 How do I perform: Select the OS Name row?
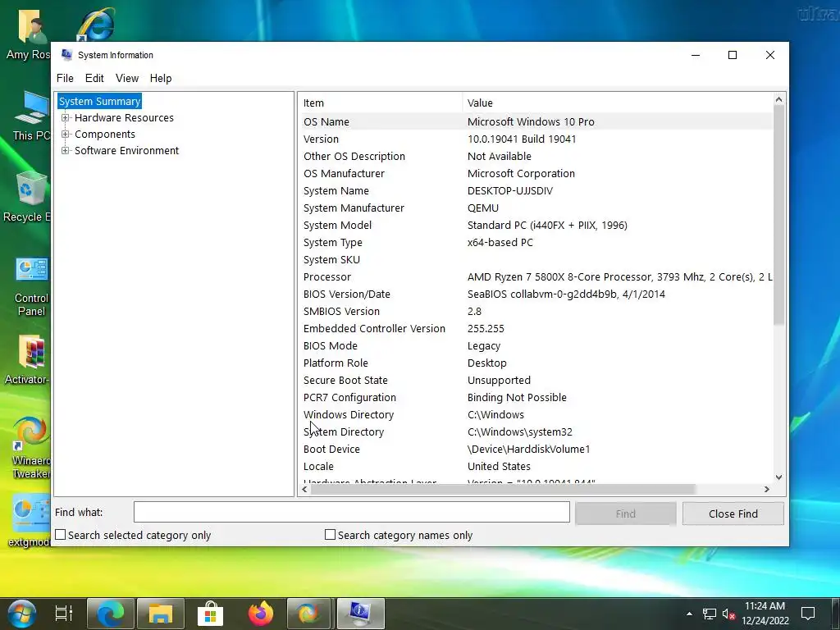tap(536, 121)
